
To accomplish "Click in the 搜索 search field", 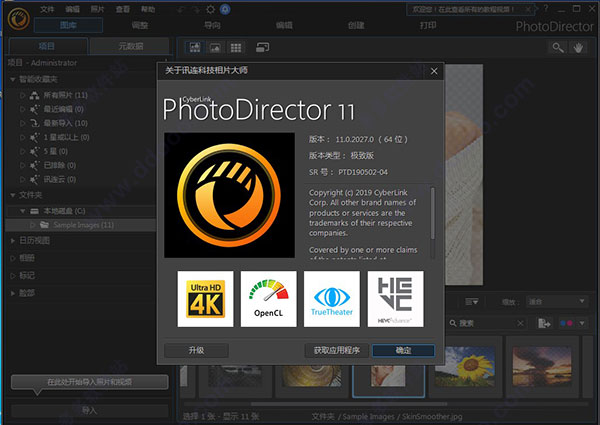I will click(x=486, y=323).
